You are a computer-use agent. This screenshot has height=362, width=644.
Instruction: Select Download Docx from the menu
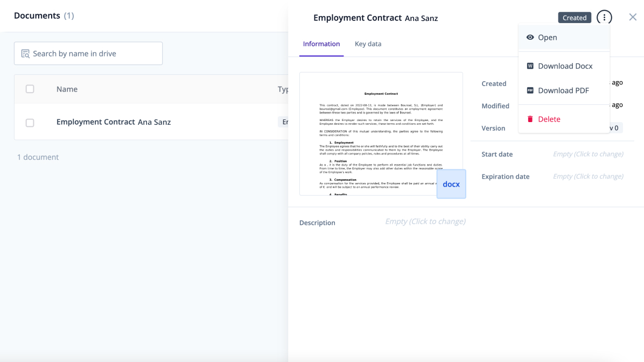pos(565,66)
